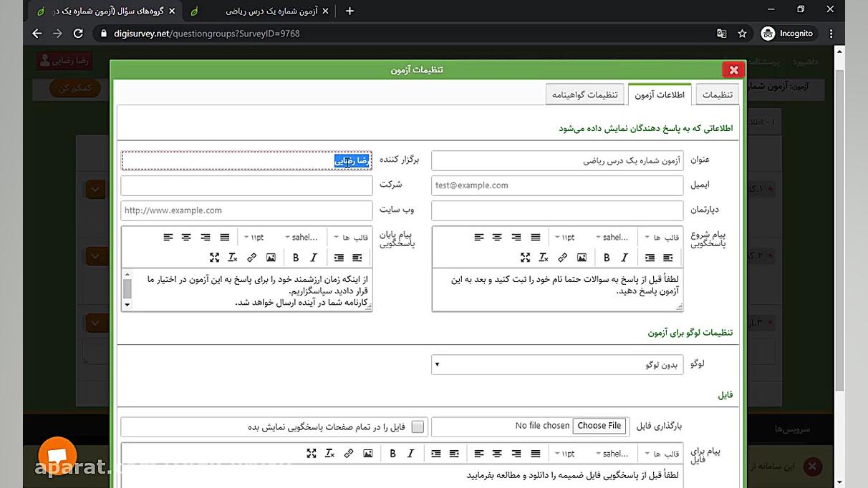Image resolution: width=868 pixels, height=488 pixels.
Task: Click the email field with test@example.com placeholder
Action: click(557, 185)
